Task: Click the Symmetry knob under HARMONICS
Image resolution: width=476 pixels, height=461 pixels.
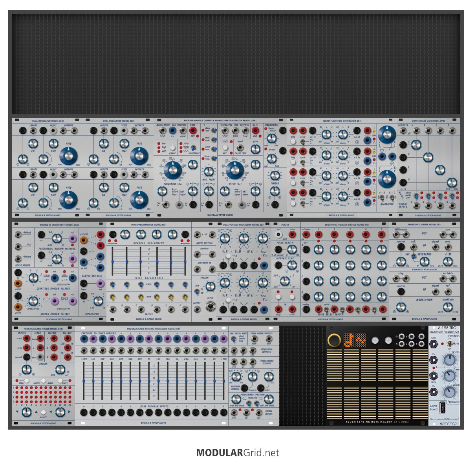Action: (271, 138)
